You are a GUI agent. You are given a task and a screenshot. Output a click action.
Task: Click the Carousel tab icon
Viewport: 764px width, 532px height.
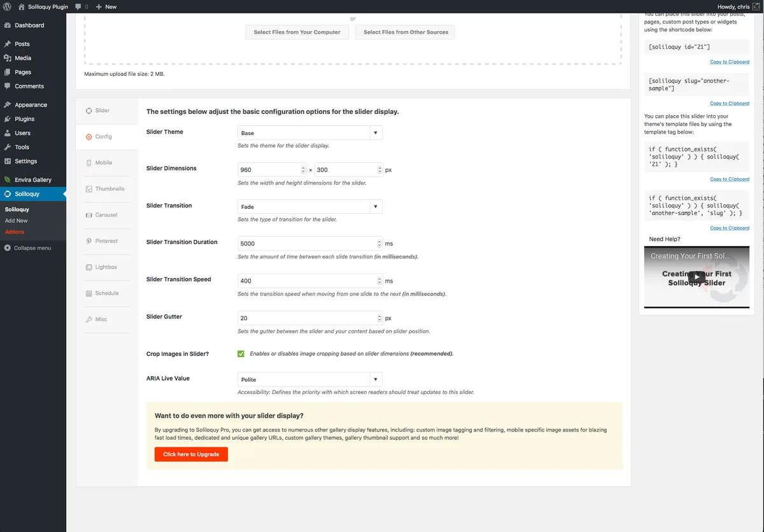[89, 215]
